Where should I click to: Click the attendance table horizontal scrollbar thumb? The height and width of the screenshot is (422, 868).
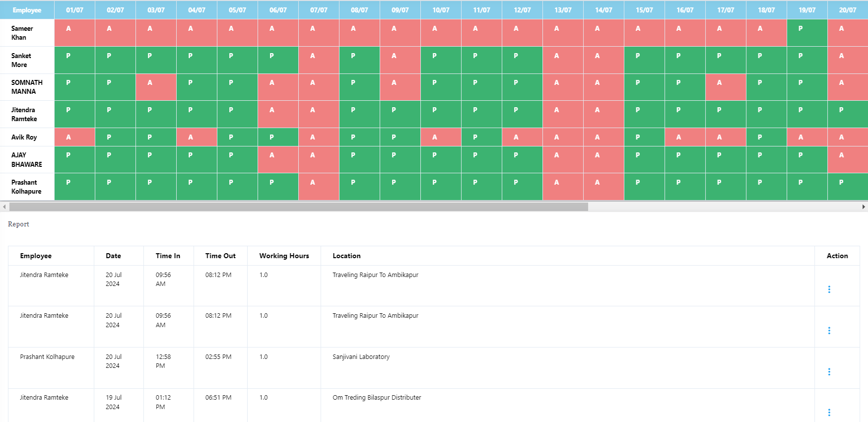(x=299, y=207)
